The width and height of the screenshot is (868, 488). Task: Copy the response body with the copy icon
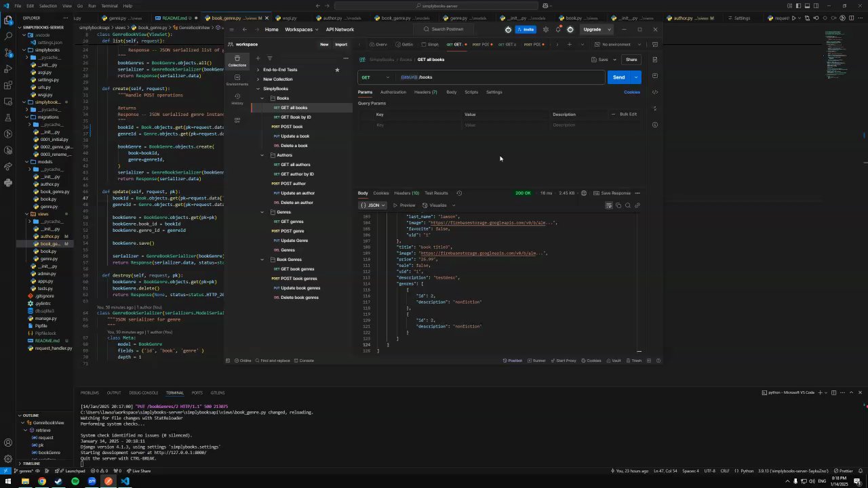[618, 205]
